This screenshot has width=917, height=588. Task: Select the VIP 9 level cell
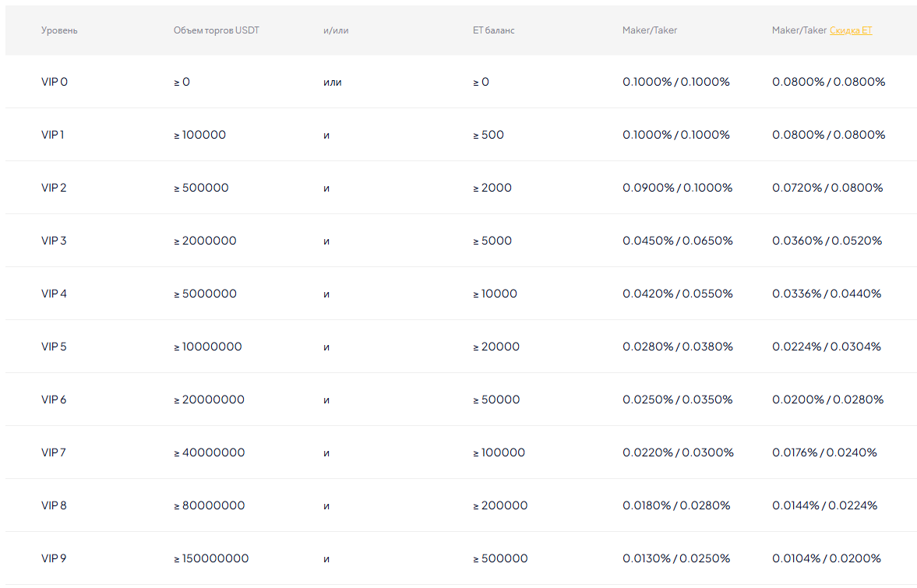[x=54, y=558]
